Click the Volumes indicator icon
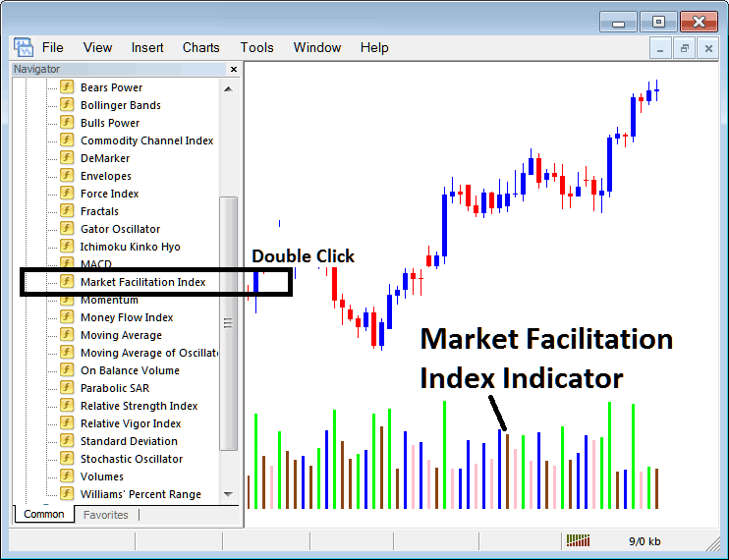Viewport: 729px width, 560px height. [67, 476]
